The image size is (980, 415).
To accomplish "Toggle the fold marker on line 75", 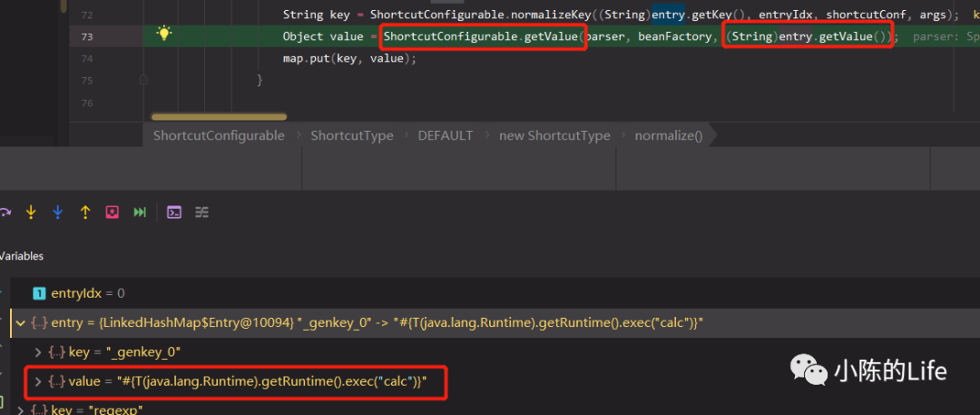I will (x=143, y=80).
